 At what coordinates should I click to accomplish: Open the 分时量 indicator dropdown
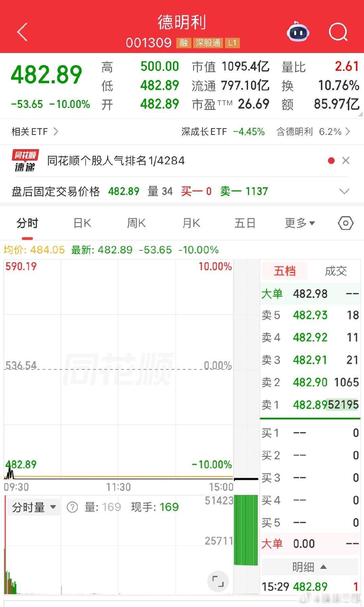click(33, 507)
